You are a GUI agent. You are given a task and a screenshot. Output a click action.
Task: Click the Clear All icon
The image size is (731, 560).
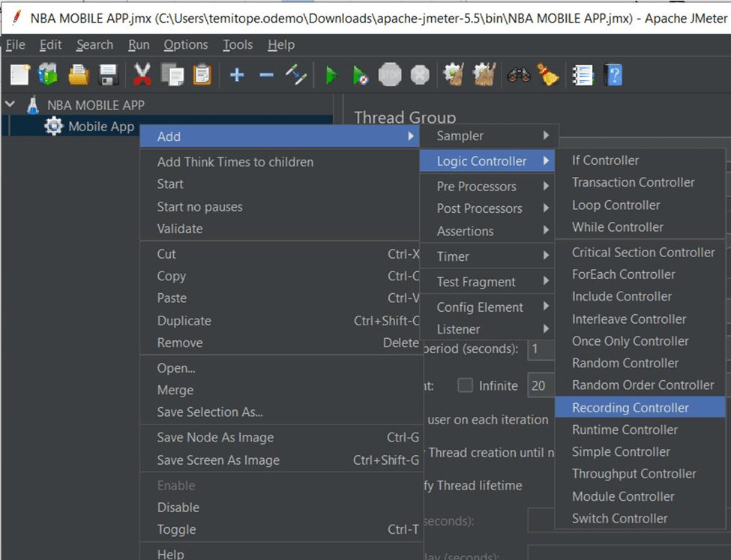point(484,75)
